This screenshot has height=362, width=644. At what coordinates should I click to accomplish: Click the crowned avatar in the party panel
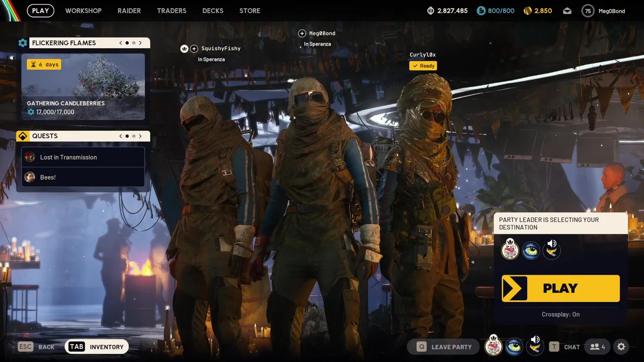point(510,250)
